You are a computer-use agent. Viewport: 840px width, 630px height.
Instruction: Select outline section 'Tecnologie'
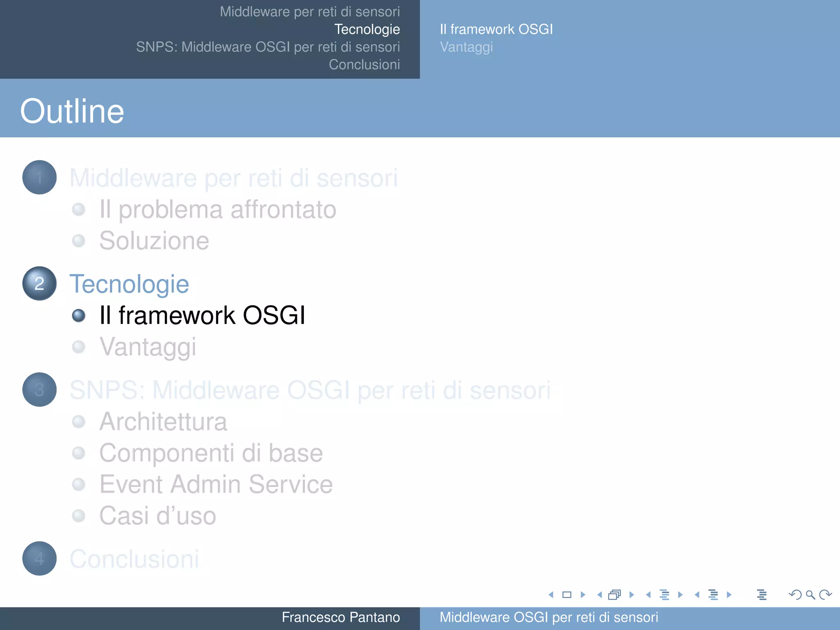coord(129,284)
